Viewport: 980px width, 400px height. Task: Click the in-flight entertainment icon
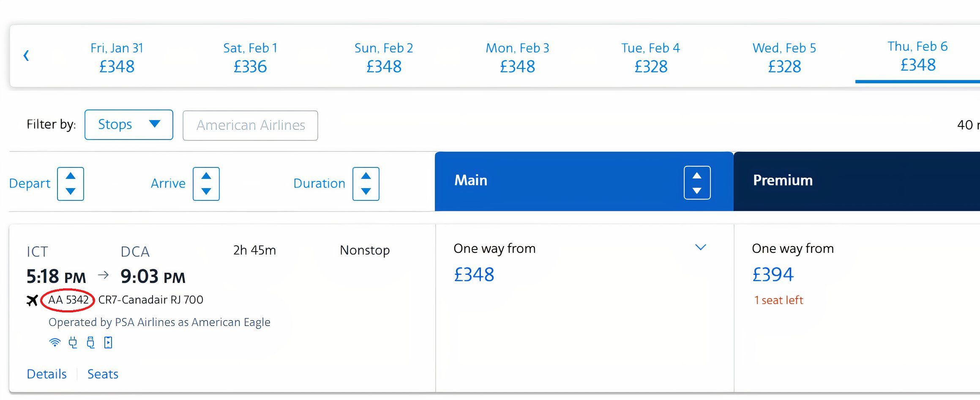point(108,342)
